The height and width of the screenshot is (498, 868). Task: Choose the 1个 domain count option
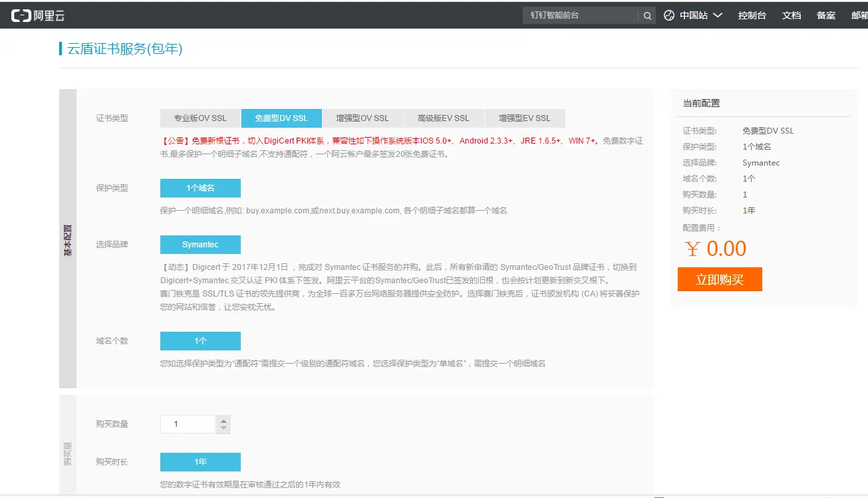pyautogui.click(x=200, y=341)
